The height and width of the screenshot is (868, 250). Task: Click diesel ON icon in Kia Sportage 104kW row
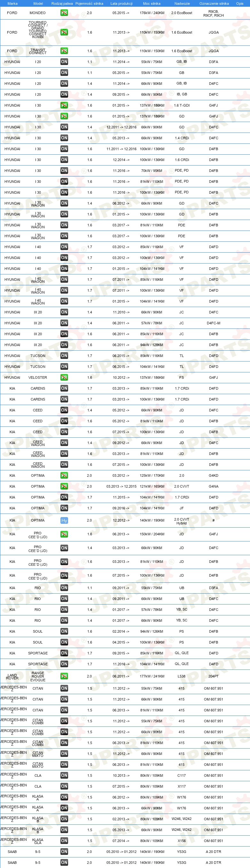pyautogui.click(x=64, y=664)
